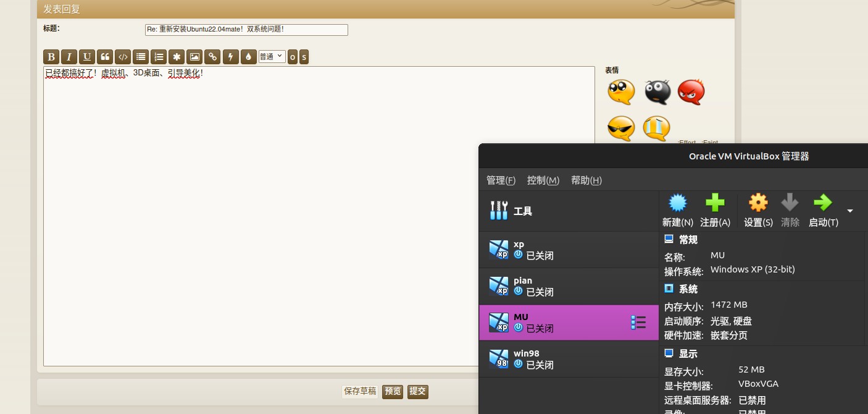Select the MU virtual machine

click(569, 323)
